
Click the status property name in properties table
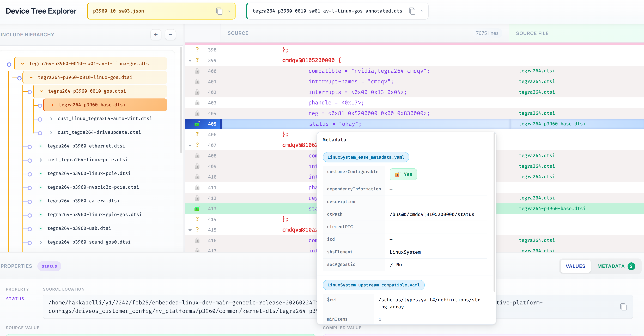(15, 298)
